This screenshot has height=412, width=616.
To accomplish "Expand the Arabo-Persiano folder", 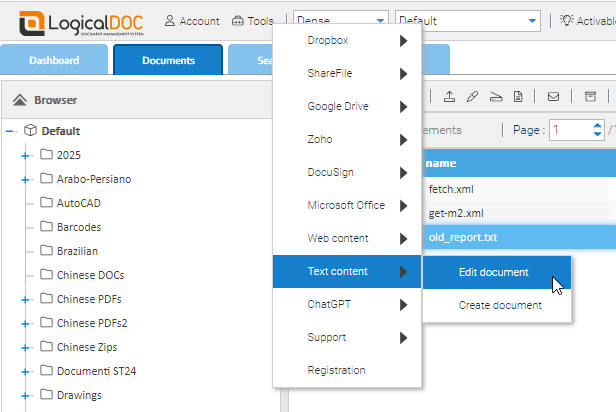I will point(25,180).
